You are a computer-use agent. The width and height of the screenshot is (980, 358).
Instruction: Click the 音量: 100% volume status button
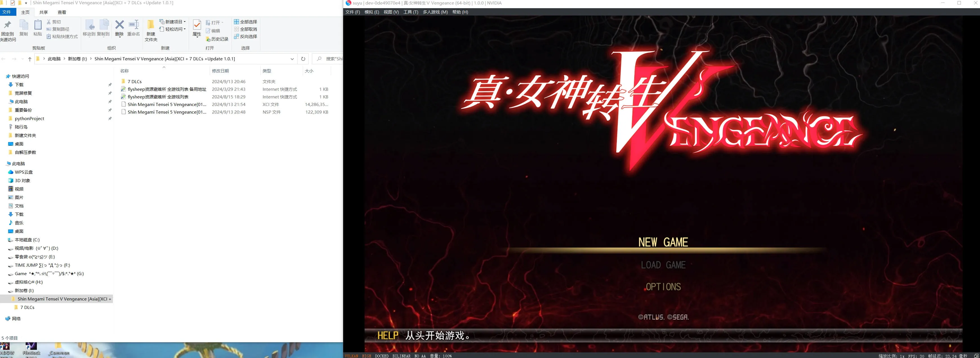[441, 356]
